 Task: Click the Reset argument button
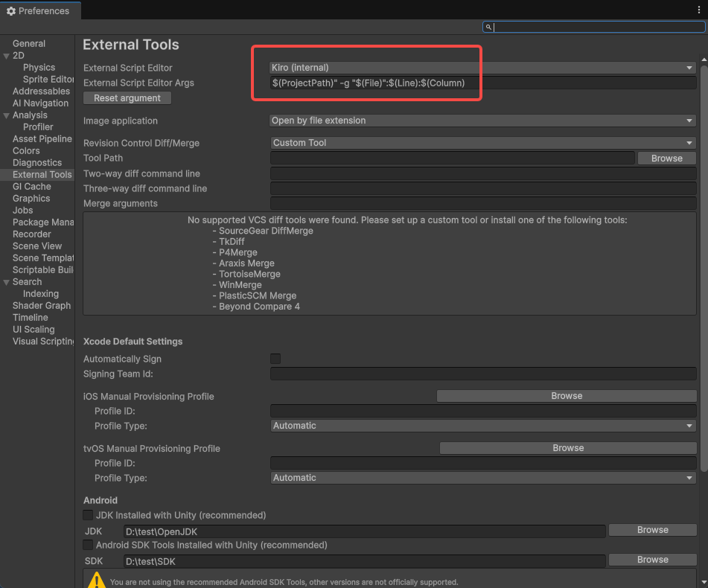tap(127, 98)
